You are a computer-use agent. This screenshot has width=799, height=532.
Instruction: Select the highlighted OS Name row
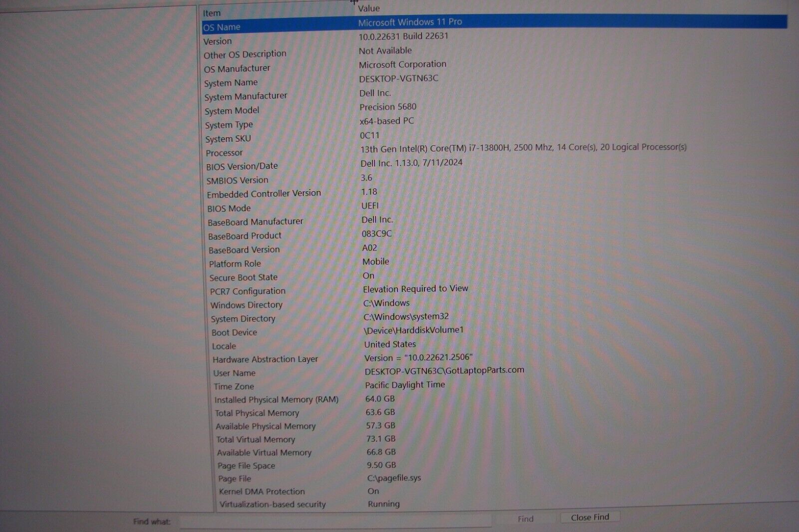pos(494,24)
